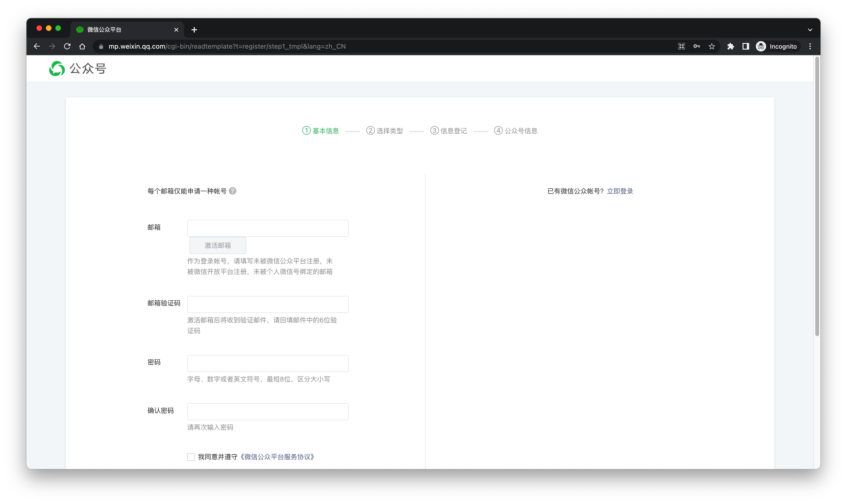This screenshot has width=847, height=504.
Task: Expand the tab search chevron
Action: click(x=810, y=30)
